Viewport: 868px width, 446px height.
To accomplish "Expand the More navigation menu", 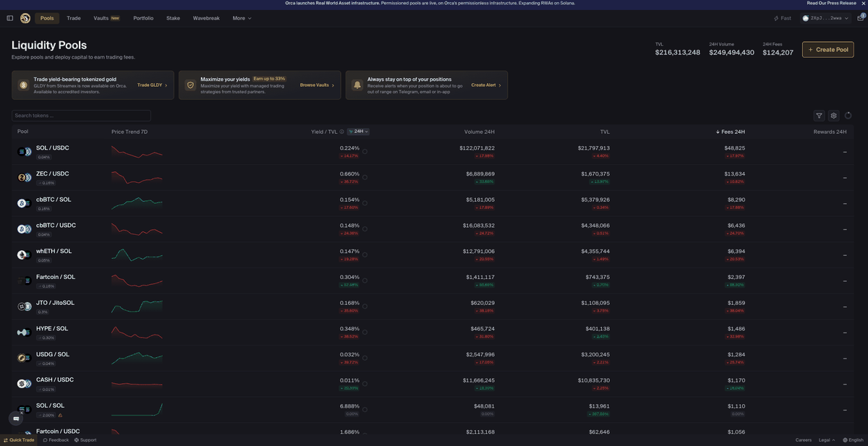I will pyautogui.click(x=242, y=18).
